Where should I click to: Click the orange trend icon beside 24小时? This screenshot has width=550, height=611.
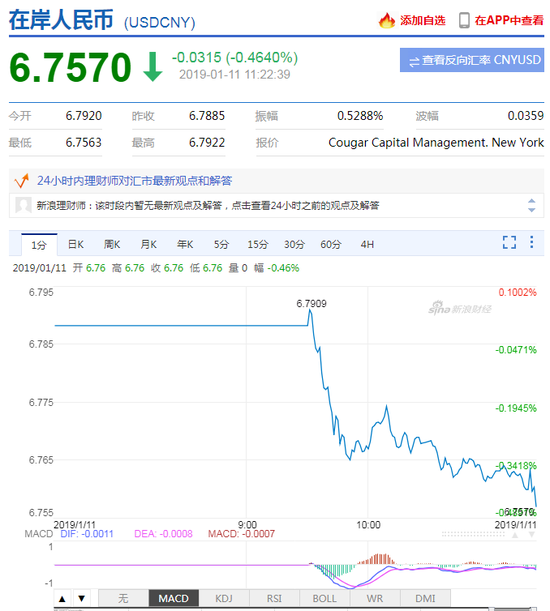21,181
